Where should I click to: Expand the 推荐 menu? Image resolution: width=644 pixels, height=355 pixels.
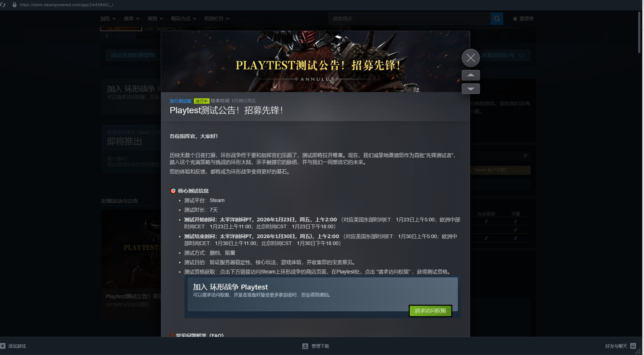click(x=132, y=19)
